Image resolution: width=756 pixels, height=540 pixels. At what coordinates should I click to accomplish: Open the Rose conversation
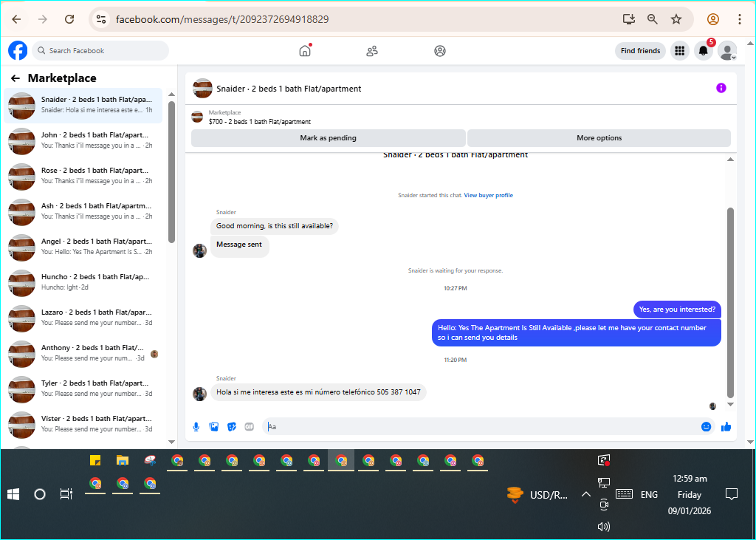[x=83, y=177]
